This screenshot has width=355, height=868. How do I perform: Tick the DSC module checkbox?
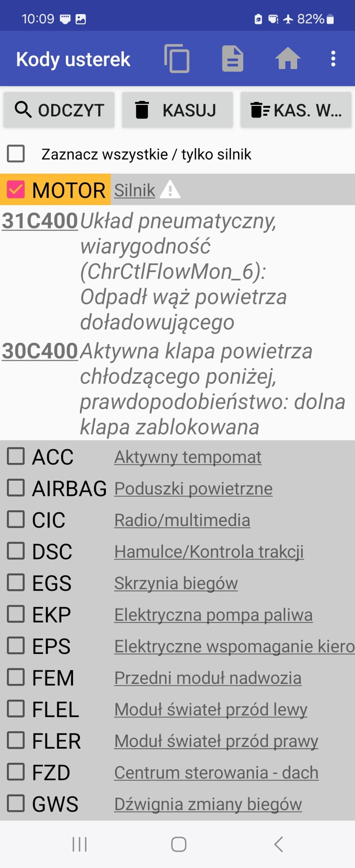[x=16, y=551]
